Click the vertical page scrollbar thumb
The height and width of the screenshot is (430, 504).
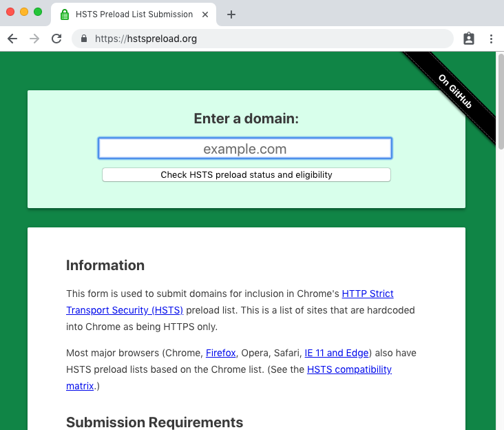pyautogui.click(x=501, y=101)
